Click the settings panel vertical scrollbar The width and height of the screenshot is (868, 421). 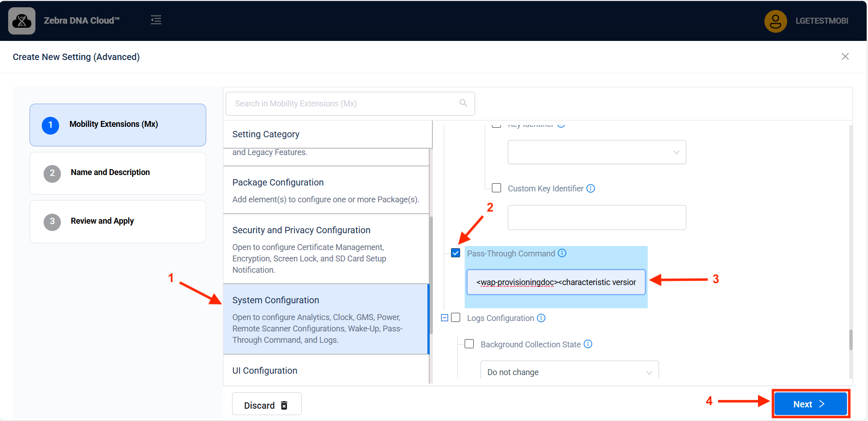[x=850, y=340]
